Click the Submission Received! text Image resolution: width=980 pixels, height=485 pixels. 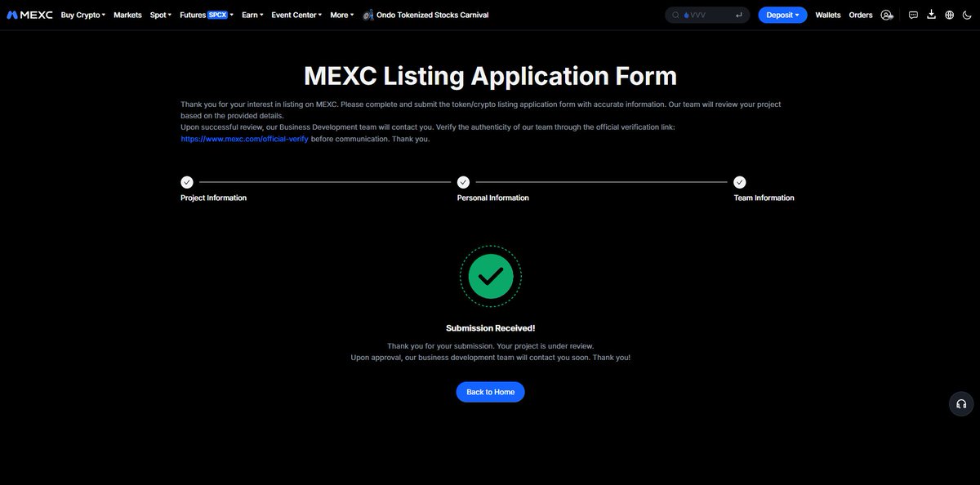(x=490, y=328)
